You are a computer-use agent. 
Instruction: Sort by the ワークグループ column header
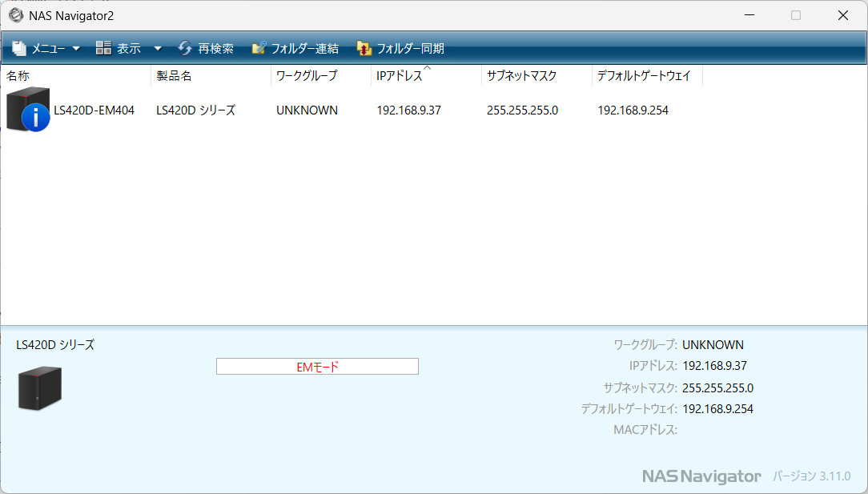[321, 76]
